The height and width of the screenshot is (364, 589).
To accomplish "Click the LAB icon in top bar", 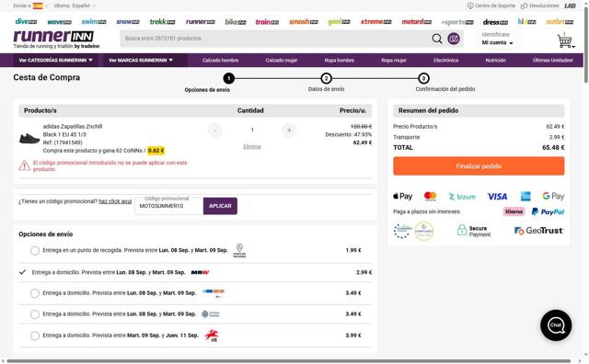I will pyautogui.click(x=570, y=6).
